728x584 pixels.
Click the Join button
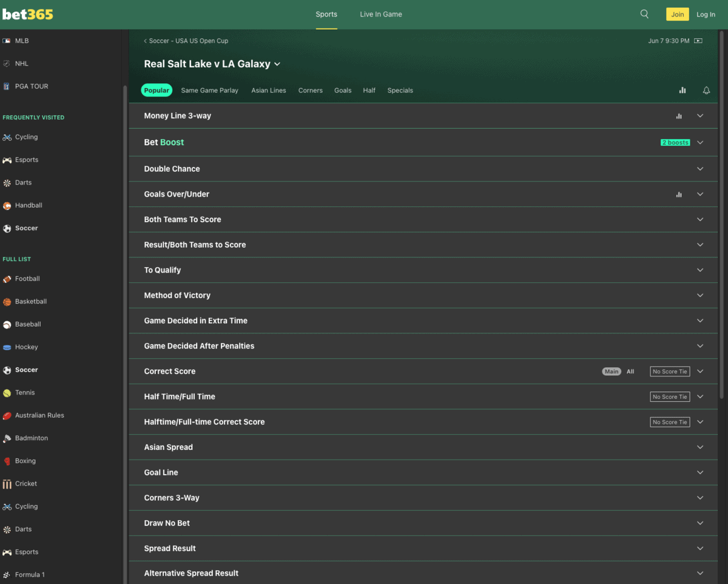point(678,14)
